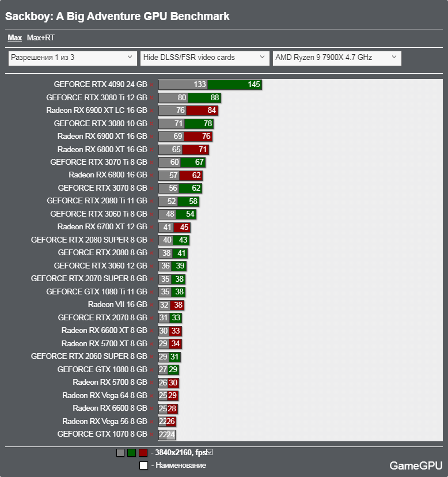Select the Radeon VII 16 GB label
This screenshot has height=477, width=448.
click(x=117, y=305)
